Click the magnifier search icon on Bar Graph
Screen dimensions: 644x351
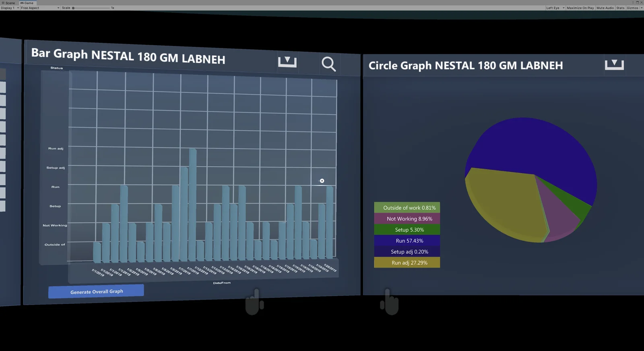coord(329,64)
